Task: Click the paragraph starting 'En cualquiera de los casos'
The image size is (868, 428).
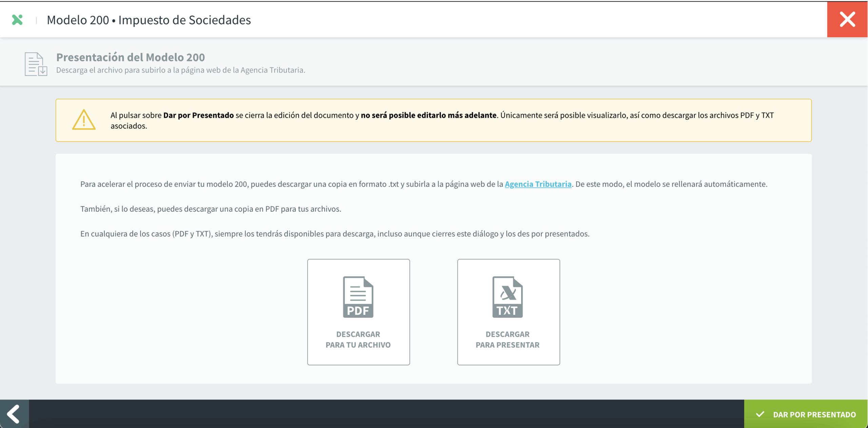Action: coord(335,234)
